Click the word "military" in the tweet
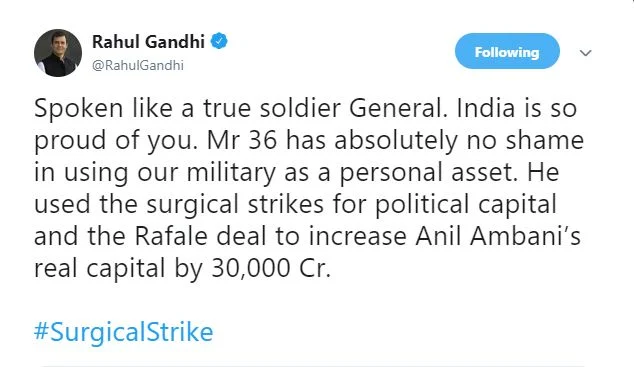634x367 pixels. 231,172
